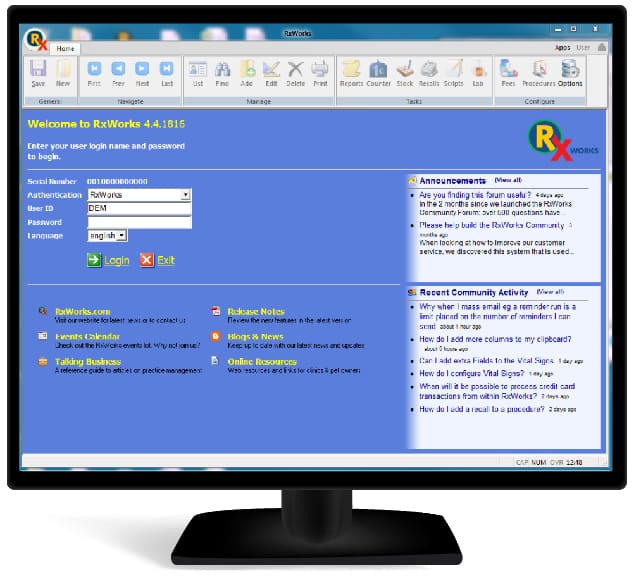632x581 pixels.
Task: Open 'Can I add extra Fields to the Vital Signs'
Action: 486,361
